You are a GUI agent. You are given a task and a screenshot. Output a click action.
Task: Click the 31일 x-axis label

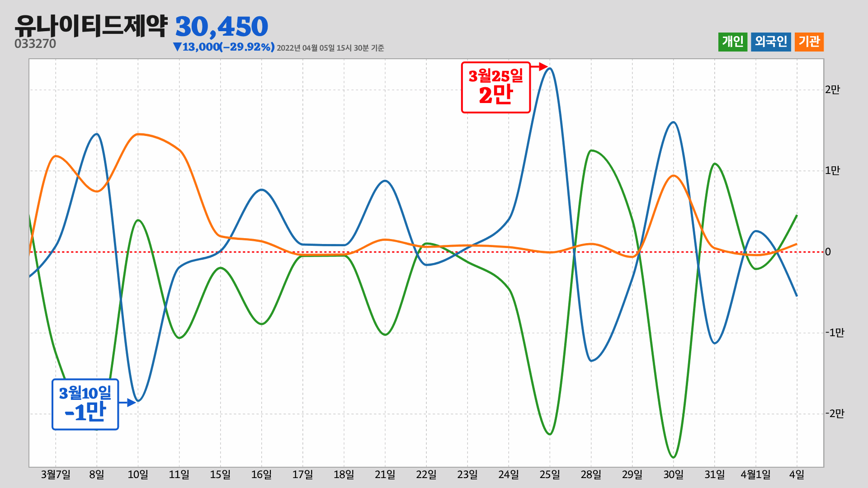pyautogui.click(x=714, y=475)
